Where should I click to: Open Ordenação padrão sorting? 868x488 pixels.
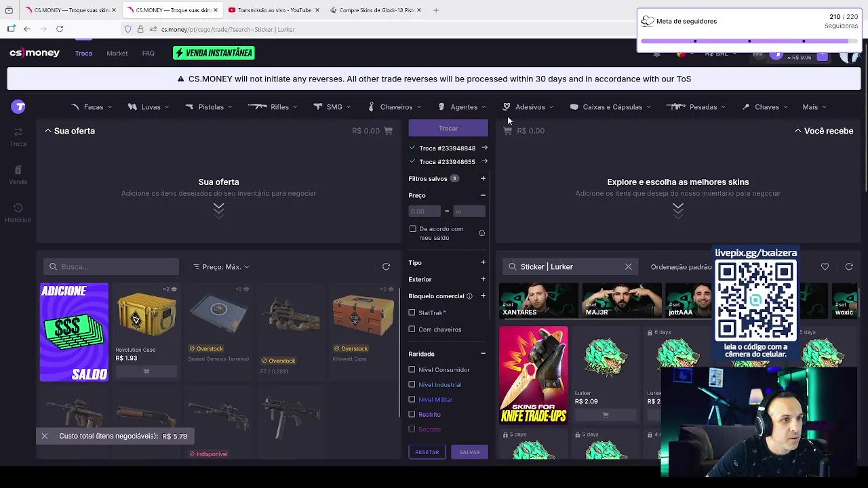[681, 267]
